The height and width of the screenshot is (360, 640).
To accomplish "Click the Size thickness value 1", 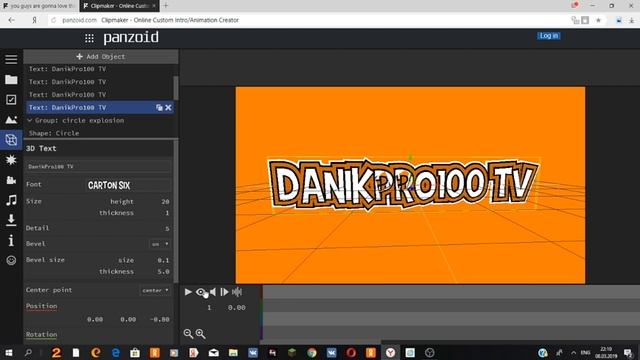I will click(x=167, y=213).
